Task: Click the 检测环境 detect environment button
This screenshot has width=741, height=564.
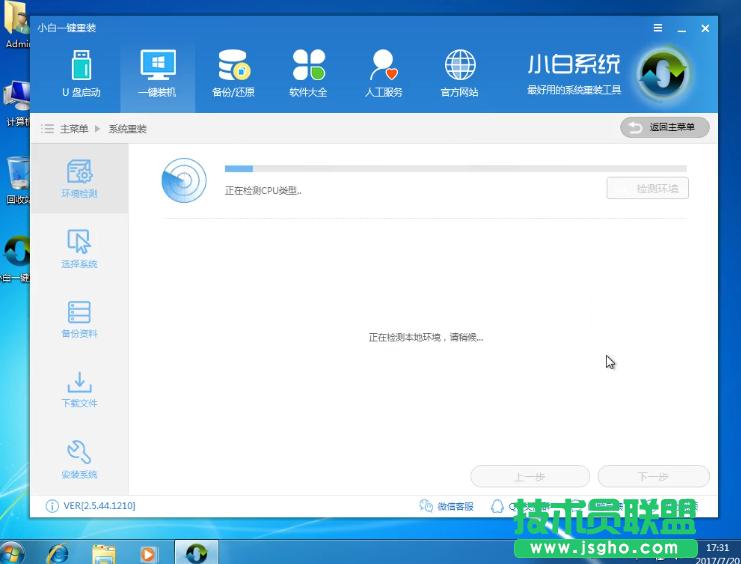Action: pos(648,188)
